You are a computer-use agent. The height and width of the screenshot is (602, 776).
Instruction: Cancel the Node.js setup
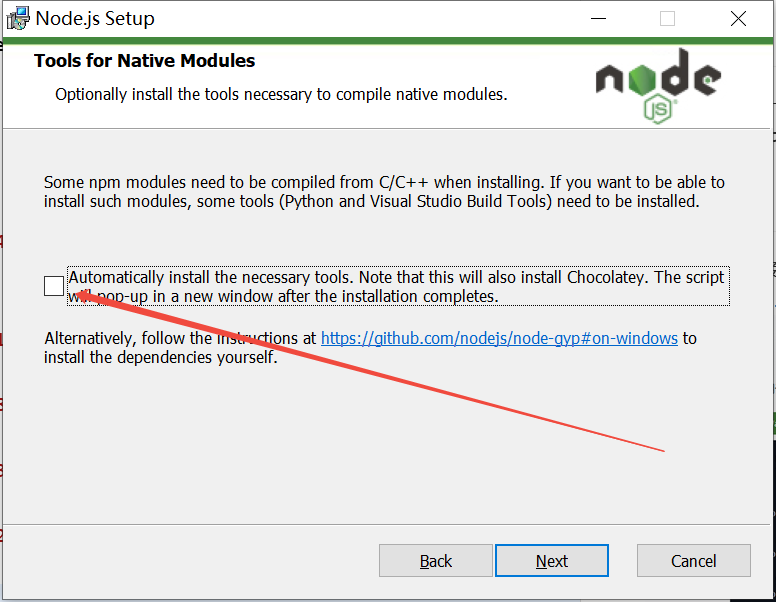(x=693, y=561)
